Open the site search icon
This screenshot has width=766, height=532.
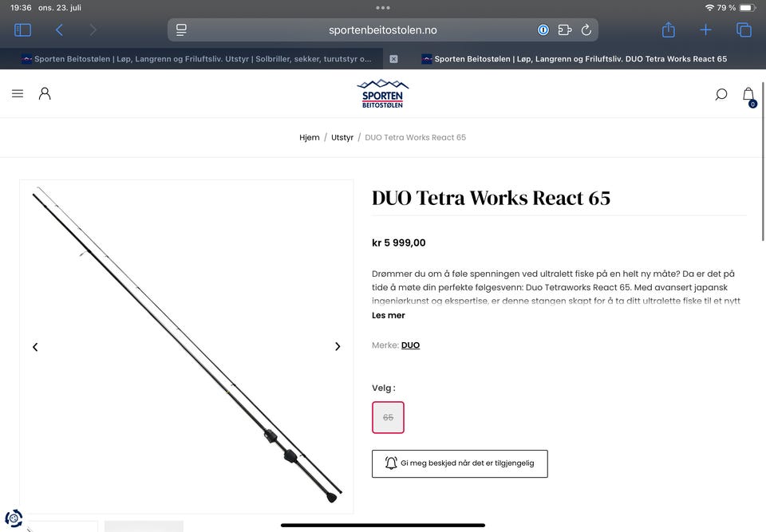click(x=721, y=94)
